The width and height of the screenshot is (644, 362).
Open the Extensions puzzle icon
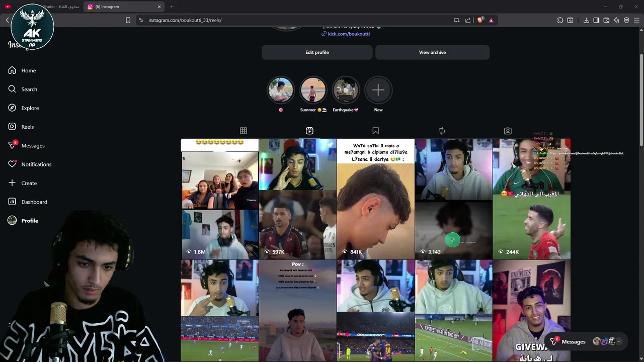click(x=560, y=20)
